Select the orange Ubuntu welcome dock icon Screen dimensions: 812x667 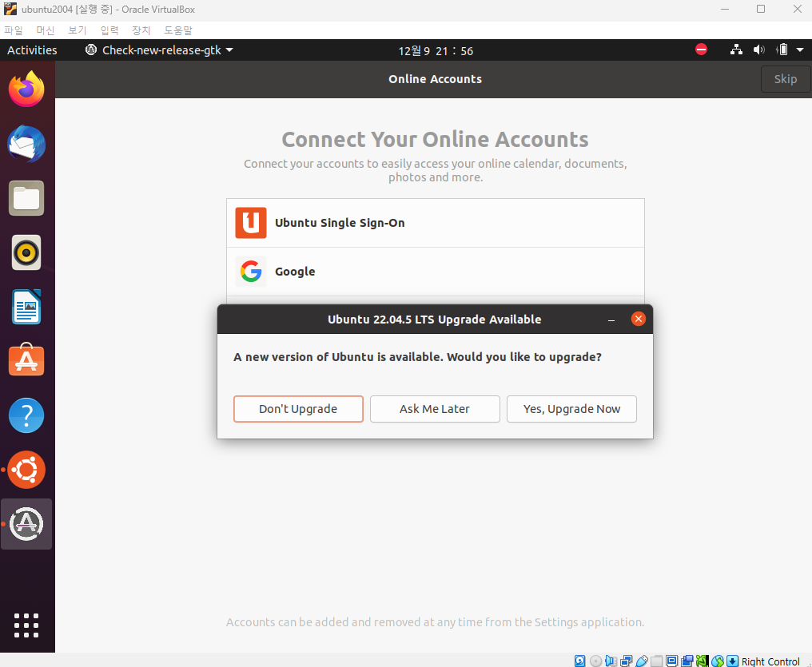(x=26, y=470)
